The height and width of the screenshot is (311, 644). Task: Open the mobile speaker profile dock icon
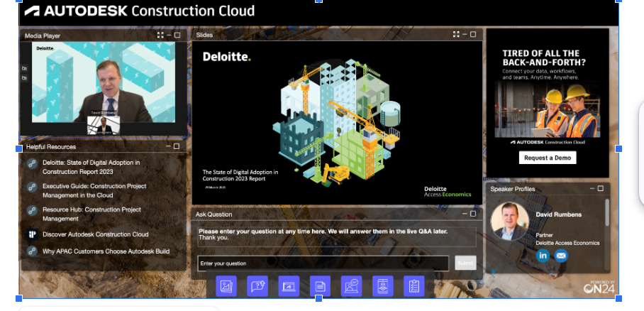pos(383,286)
